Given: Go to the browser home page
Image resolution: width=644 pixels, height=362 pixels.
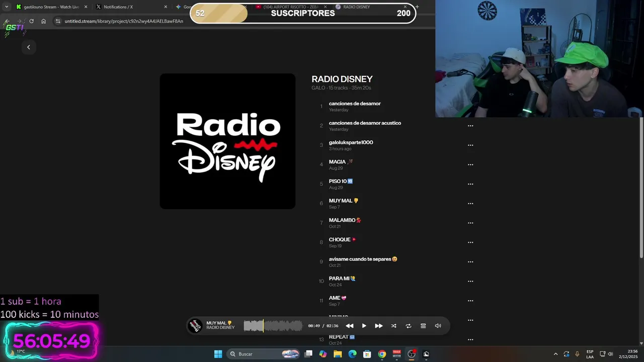Looking at the screenshot, I should pos(44,21).
